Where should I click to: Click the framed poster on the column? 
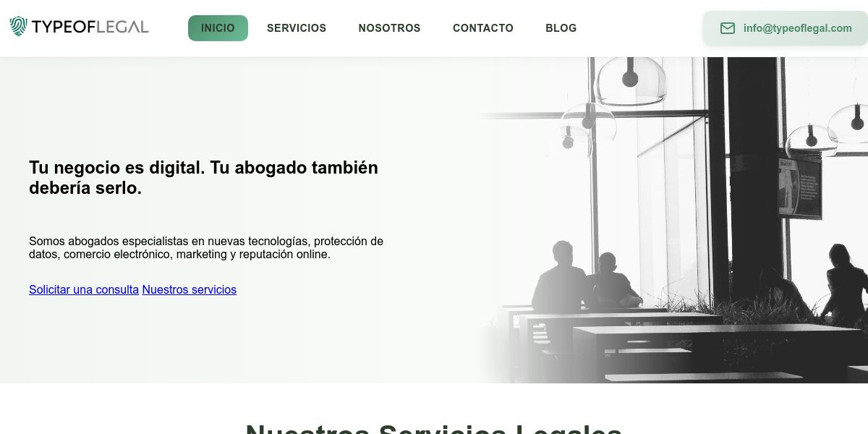tap(799, 186)
